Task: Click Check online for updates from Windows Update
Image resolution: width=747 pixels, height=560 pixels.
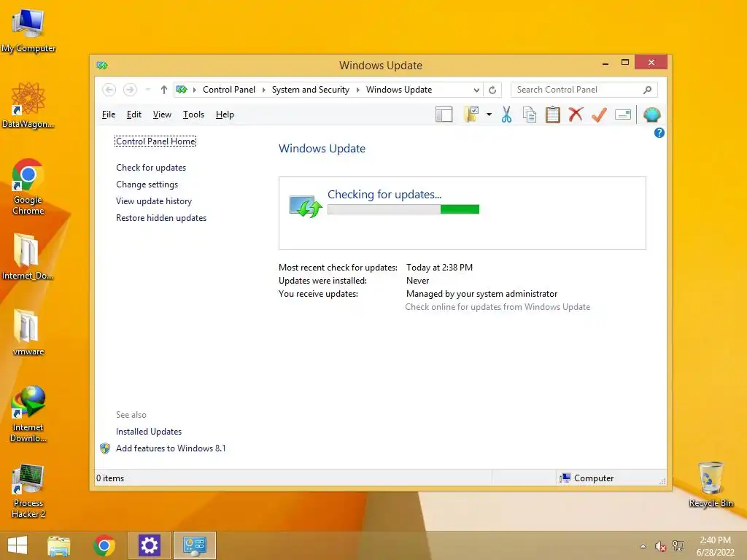Action: tap(498, 307)
